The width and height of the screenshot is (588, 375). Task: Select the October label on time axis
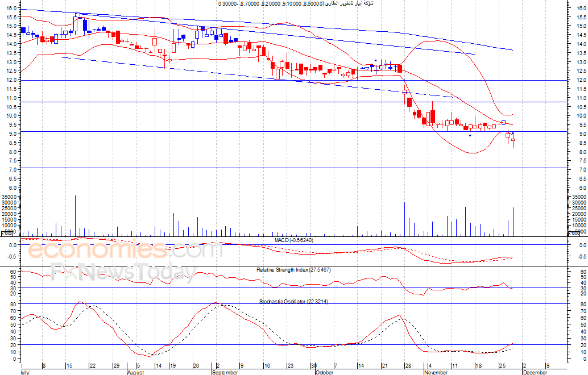(324, 372)
